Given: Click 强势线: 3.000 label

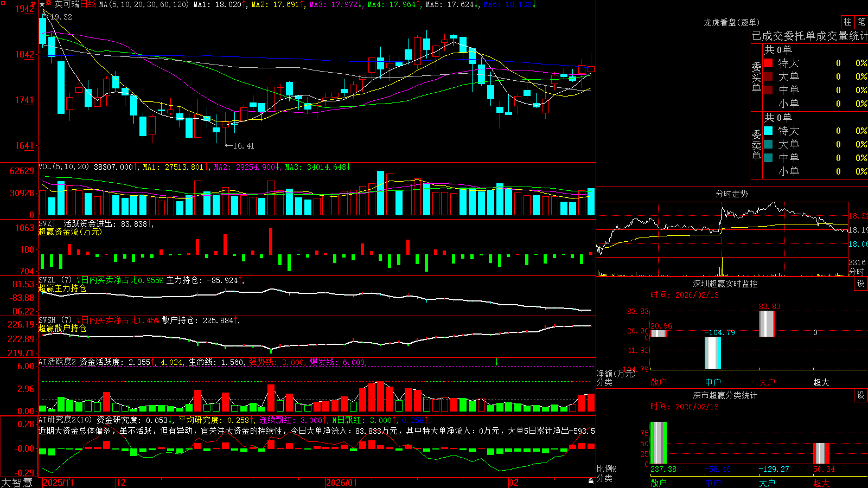Looking at the screenshot, I should (x=277, y=362).
